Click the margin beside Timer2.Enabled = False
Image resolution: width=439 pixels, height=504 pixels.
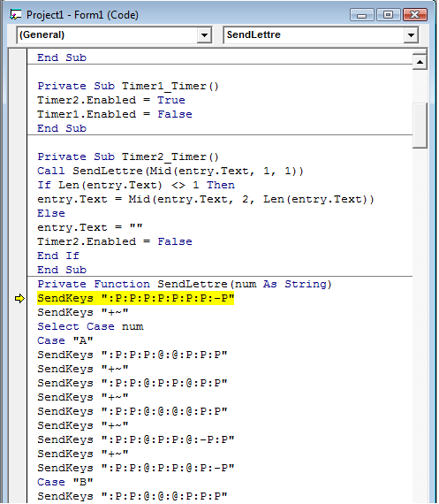click(18, 241)
